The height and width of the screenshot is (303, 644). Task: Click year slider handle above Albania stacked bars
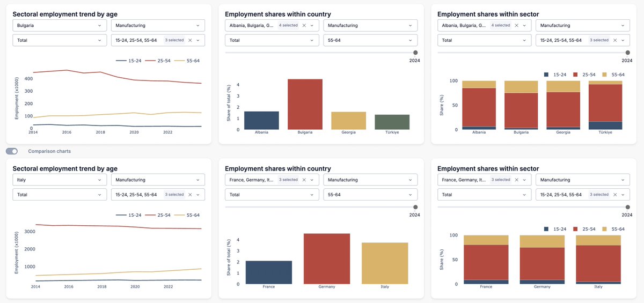click(628, 53)
